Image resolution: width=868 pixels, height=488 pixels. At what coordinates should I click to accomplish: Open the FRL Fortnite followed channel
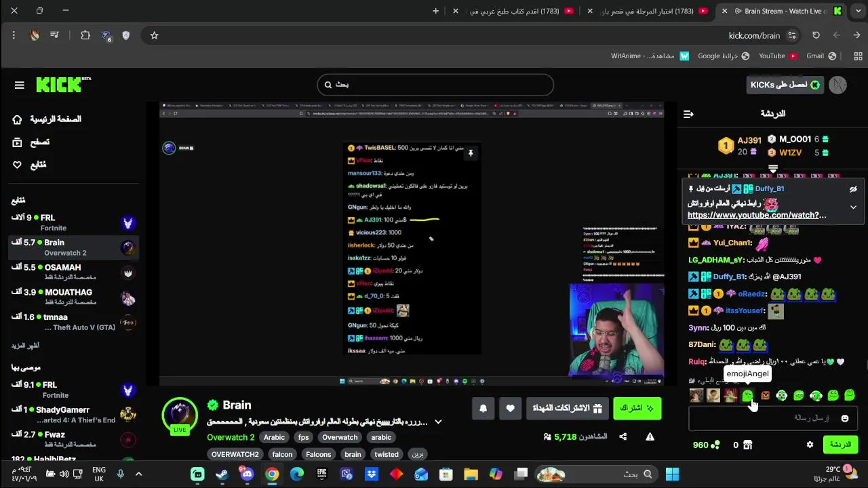click(x=73, y=222)
